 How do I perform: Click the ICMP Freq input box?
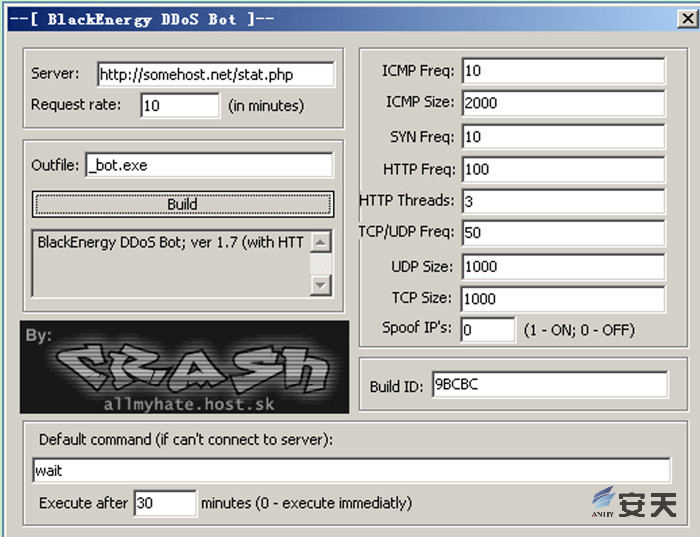tap(563, 71)
